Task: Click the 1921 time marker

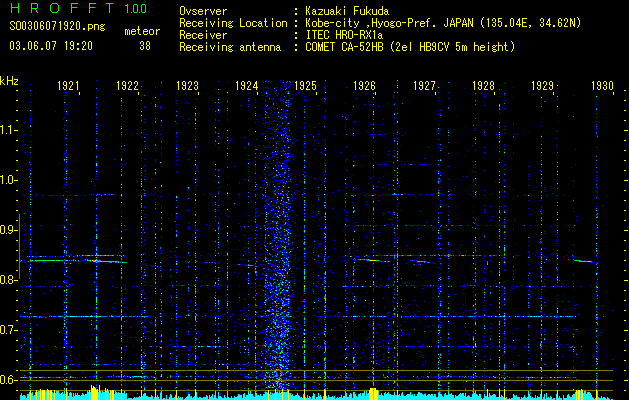Action: click(x=69, y=87)
